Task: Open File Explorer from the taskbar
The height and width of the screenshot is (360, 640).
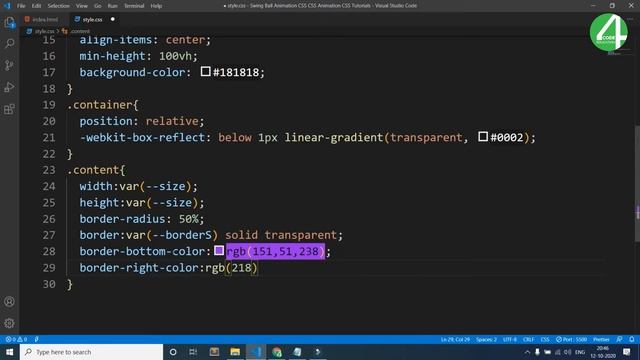Action: (235, 352)
